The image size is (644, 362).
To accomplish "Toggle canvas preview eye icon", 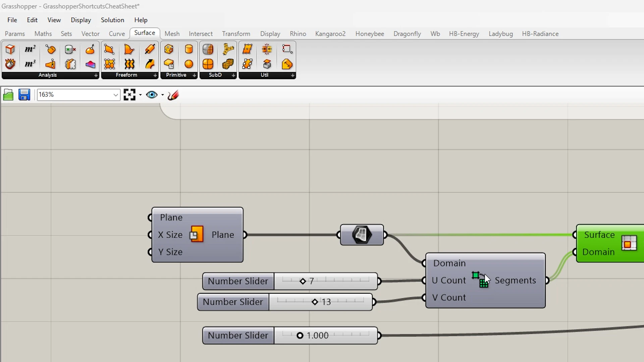I will pos(152,95).
